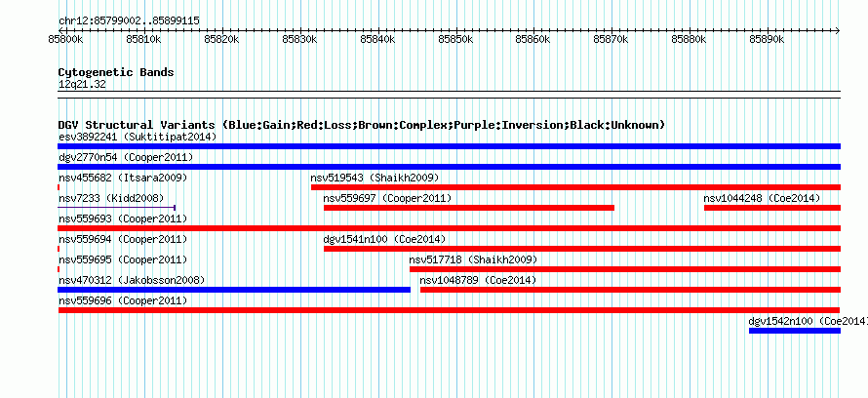Viewport: 868px width, 398px height.
Task: Click the 85860k ruler label
Action: click(x=533, y=39)
